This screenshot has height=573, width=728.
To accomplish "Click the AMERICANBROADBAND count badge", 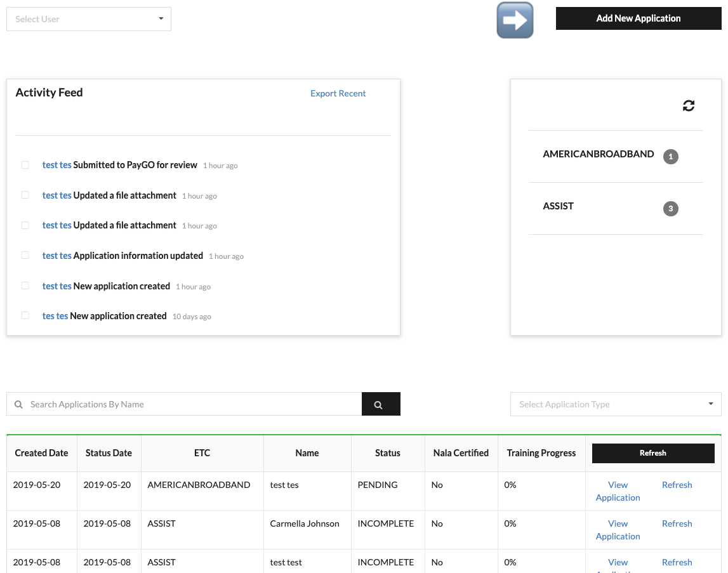I will point(671,157).
